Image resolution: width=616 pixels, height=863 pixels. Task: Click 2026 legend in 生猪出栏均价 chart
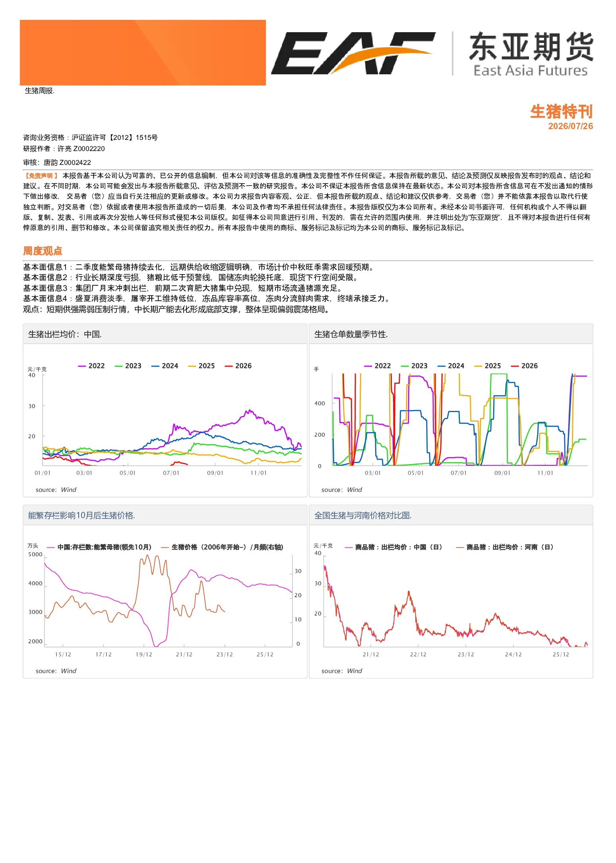238,366
